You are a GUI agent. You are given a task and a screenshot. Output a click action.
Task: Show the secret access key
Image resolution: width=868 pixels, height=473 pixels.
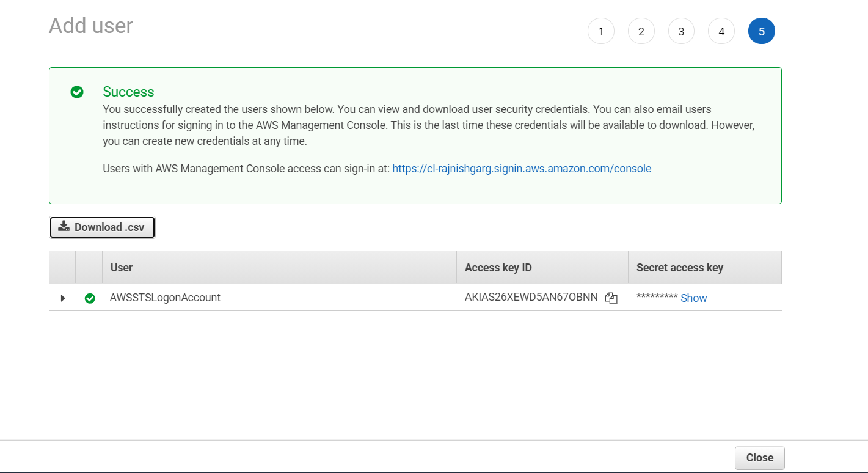click(x=694, y=298)
